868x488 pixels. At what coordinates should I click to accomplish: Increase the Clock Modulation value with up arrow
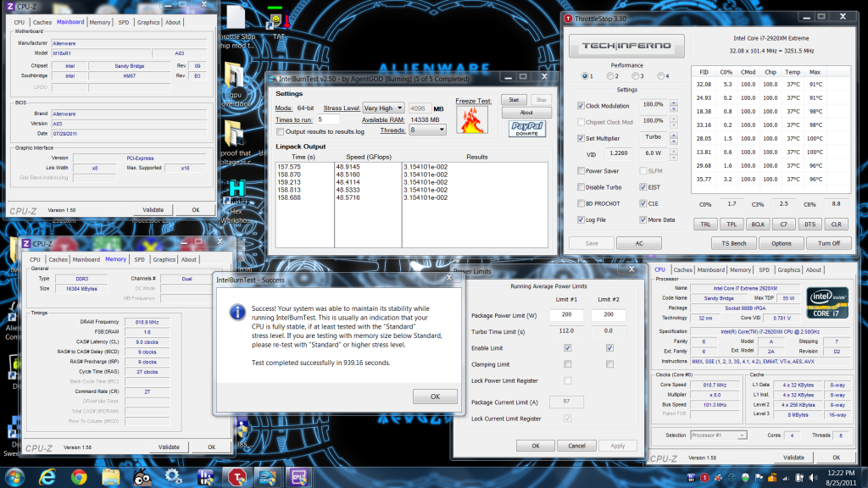[x=674, y=103]
